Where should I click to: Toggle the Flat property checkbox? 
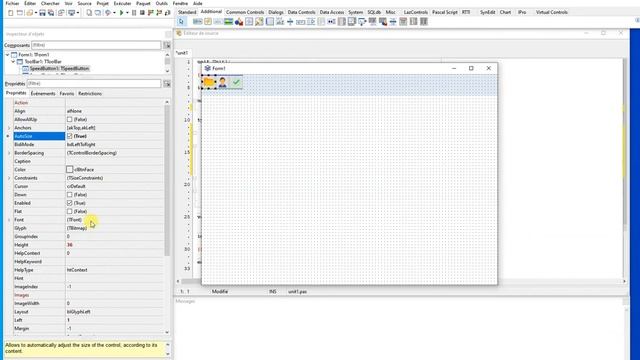pos(69,211)
